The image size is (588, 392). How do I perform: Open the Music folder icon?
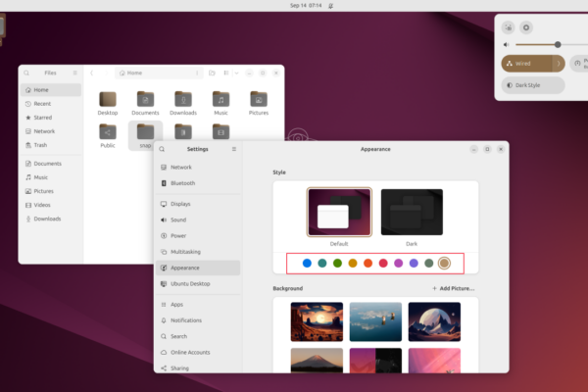221,99
